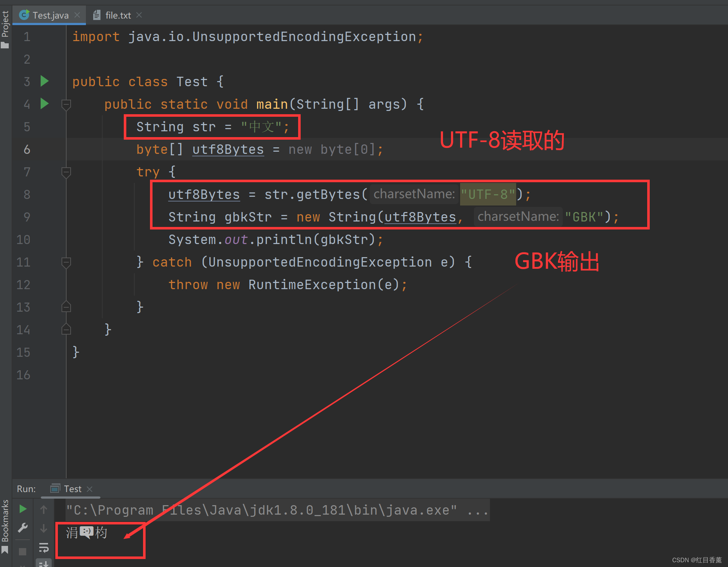Close the Test run tab
The width and height of the screenshot is (728, 567).
point(90,489)
